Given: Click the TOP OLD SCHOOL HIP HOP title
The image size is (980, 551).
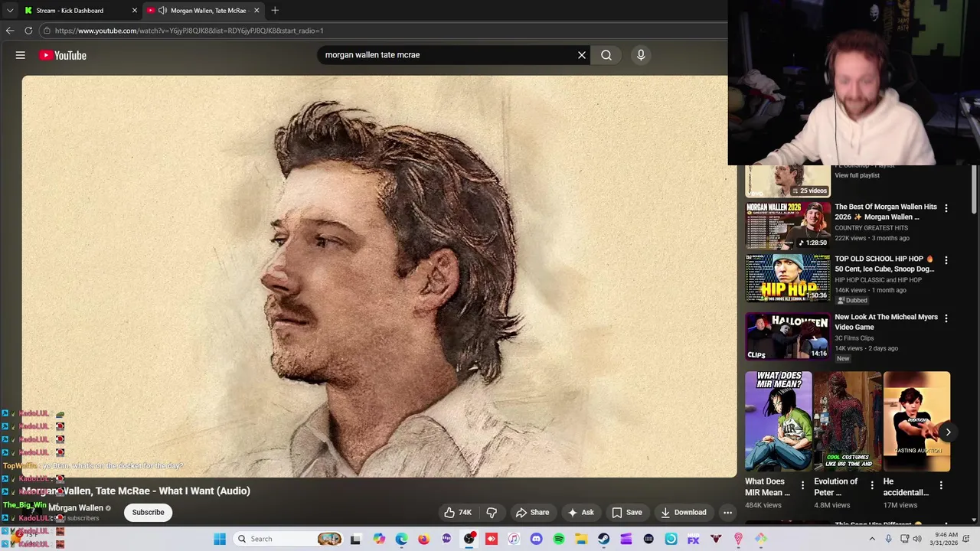Looking at the screenshot, I should pos(884,264).
